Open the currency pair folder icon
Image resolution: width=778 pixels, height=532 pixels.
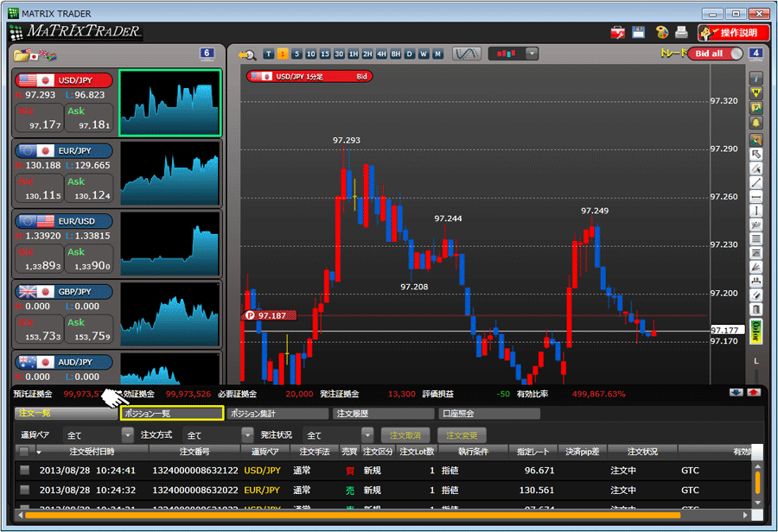[22, 55]
